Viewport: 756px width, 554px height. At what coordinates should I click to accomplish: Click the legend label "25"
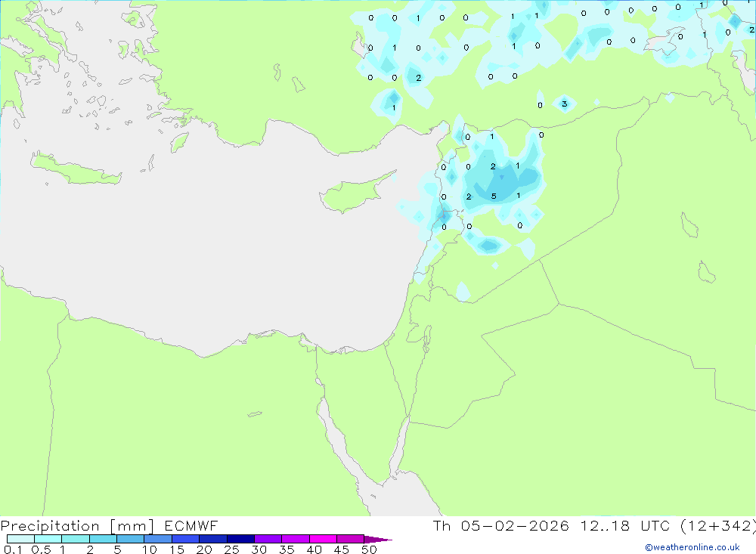231,549
